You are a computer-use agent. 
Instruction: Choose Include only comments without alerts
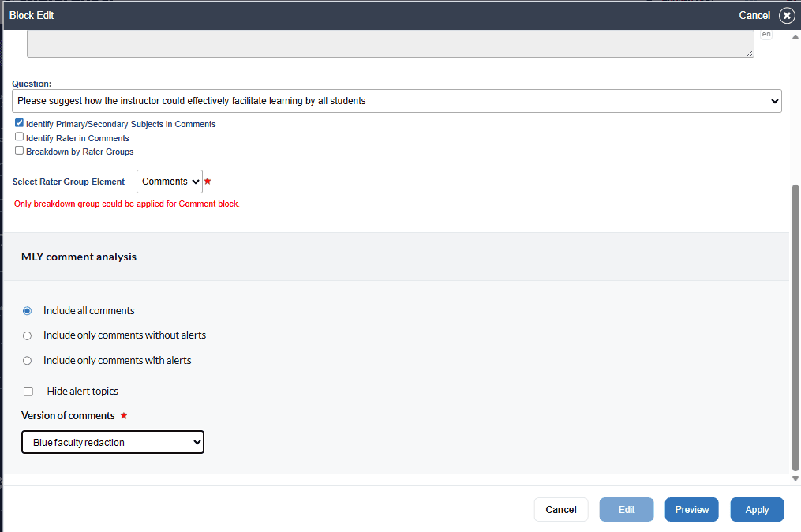28,335
